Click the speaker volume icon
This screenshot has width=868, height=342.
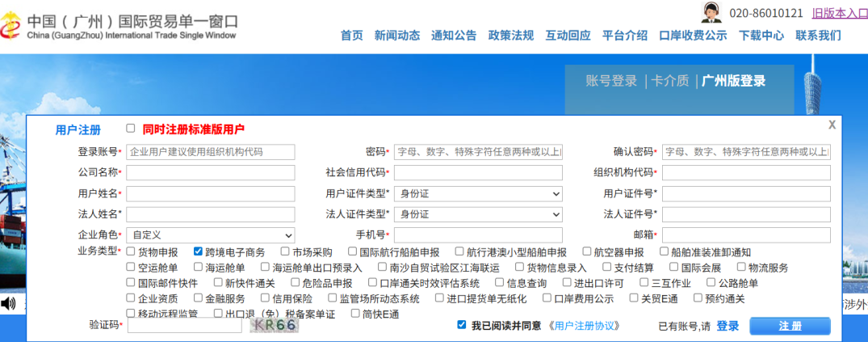(x=8, y=303)
